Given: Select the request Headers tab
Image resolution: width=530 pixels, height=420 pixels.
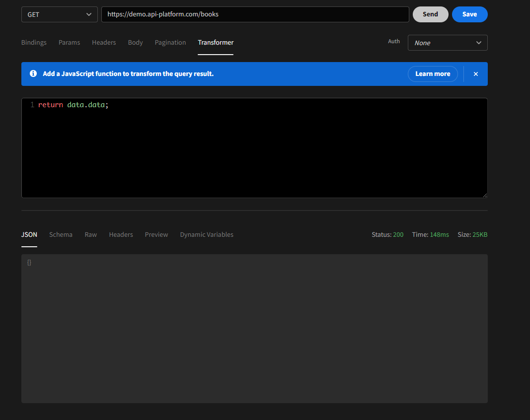Looking at the screenshot, I should pyautogui.click(x=104, y=42).
